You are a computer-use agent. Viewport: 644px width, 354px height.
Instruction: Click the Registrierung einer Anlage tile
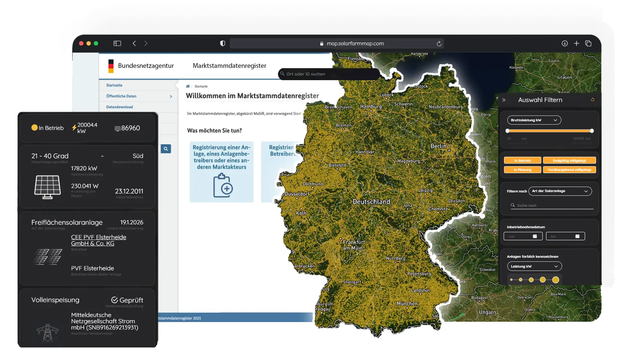tap(221, 172)
